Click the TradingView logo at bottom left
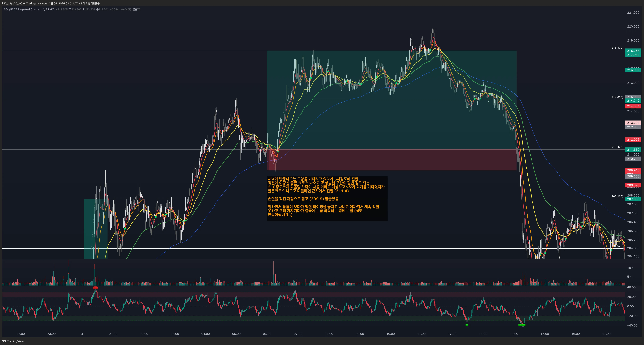The width and height of the screenshot is (644, 345). pos(13,341)
